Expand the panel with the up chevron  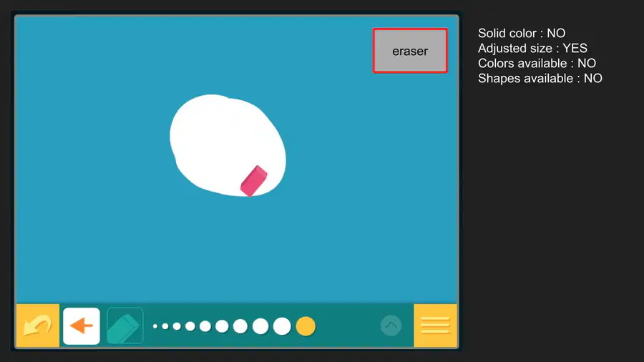(x=391, y=326)
